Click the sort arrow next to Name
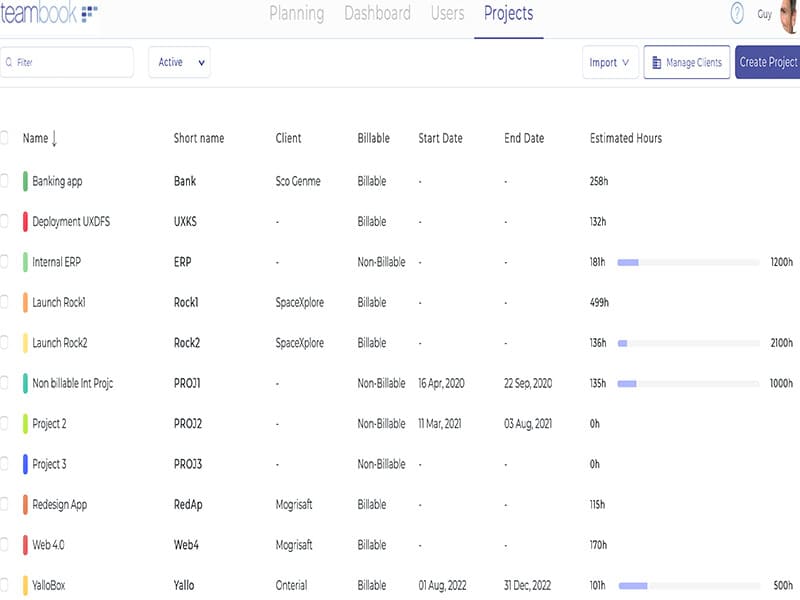 pyautogui.click(x=55, y=138)
